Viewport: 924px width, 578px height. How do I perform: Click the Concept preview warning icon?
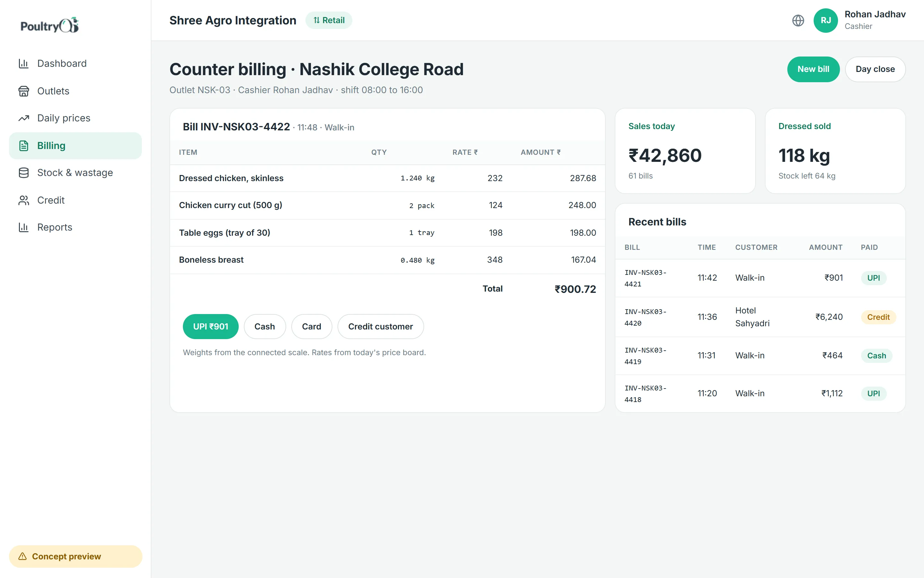tap(22, 556)
